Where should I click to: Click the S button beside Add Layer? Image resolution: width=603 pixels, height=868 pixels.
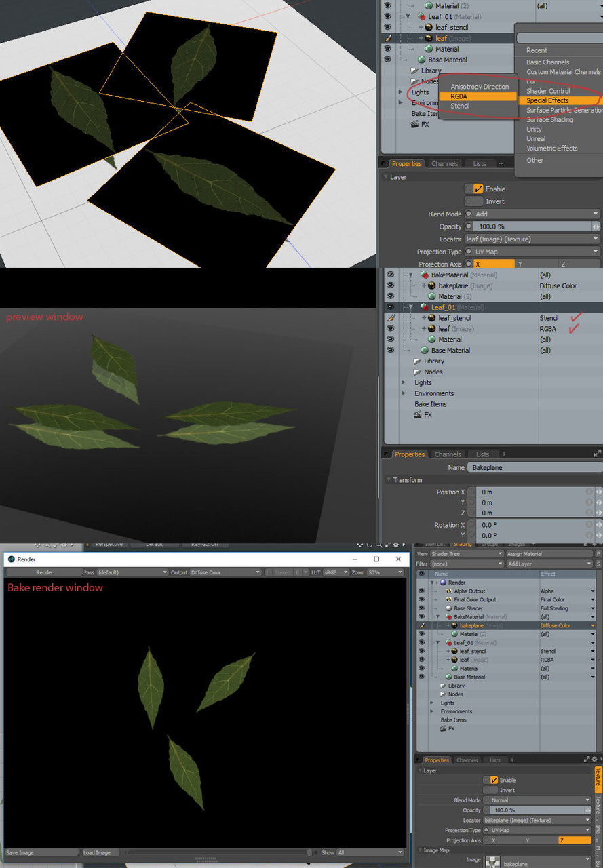(598, 564)
